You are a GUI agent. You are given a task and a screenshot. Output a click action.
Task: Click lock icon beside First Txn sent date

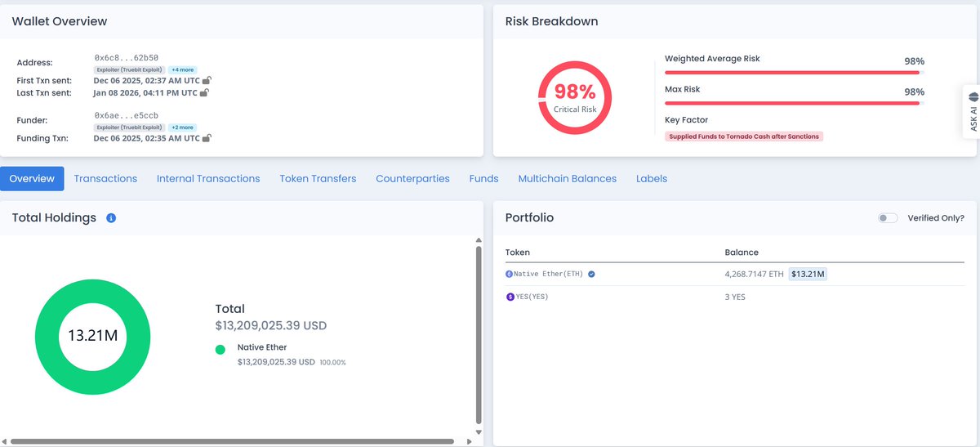[x=207, y=80]
